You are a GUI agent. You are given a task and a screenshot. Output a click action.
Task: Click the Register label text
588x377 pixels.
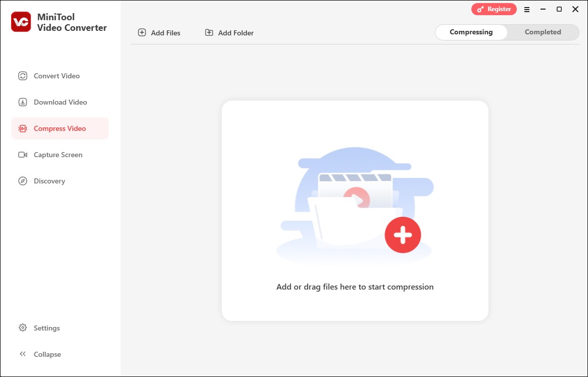(499, 9)
